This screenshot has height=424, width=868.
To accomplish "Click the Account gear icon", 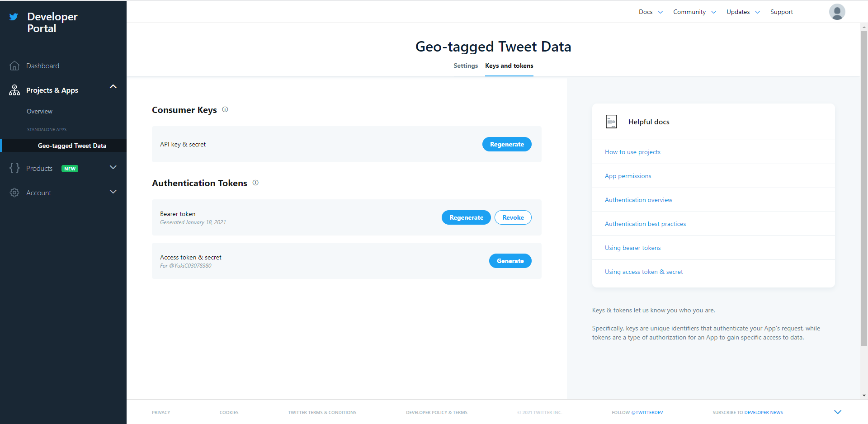I will tap(14, 193).
